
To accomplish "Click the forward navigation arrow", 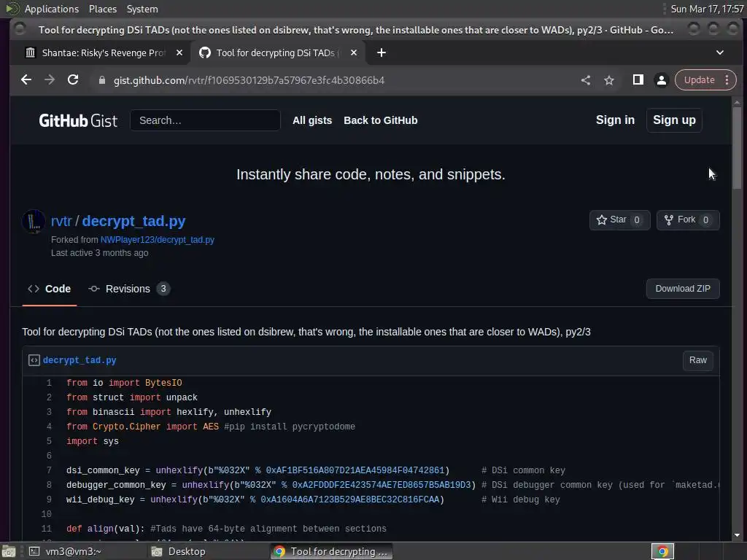I will (50, 80).
